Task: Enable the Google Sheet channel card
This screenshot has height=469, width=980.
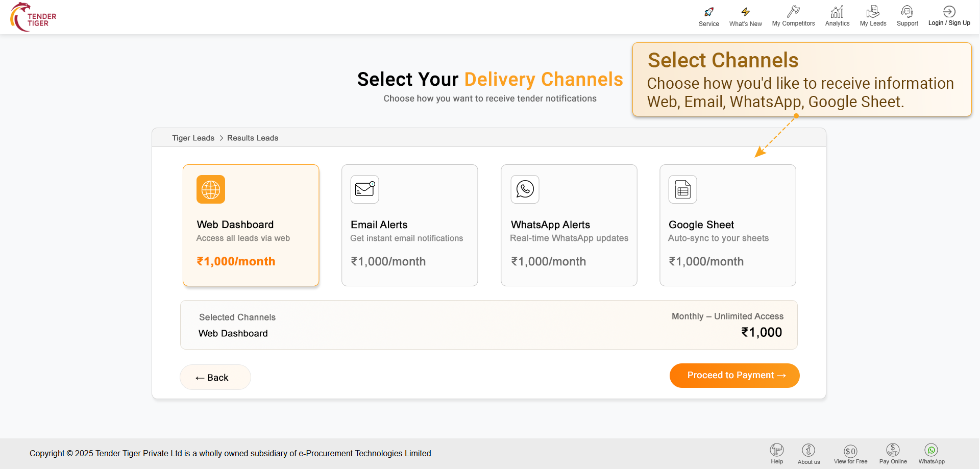Action: pyautogui.click(x=727, y=225)
